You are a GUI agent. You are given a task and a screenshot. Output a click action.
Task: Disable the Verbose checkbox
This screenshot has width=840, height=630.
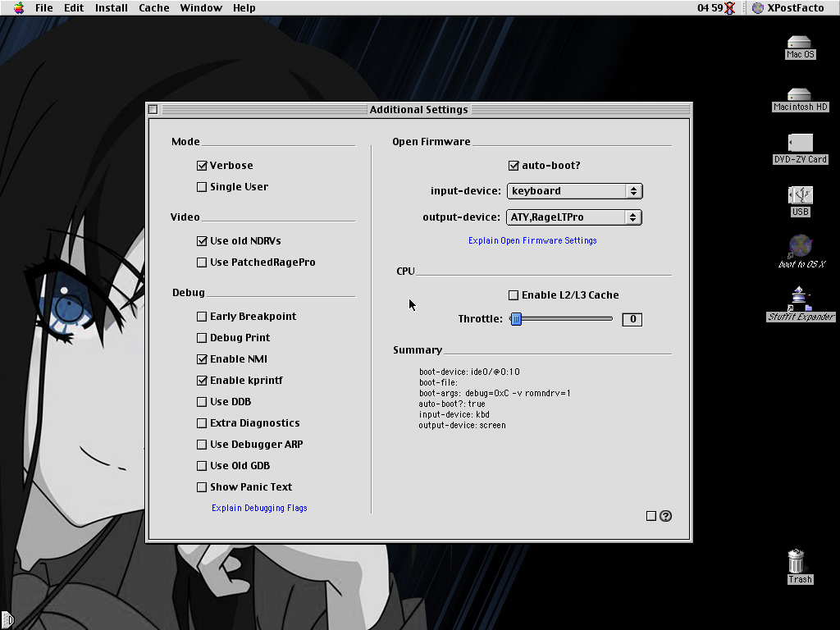click(x=202, y=166)
